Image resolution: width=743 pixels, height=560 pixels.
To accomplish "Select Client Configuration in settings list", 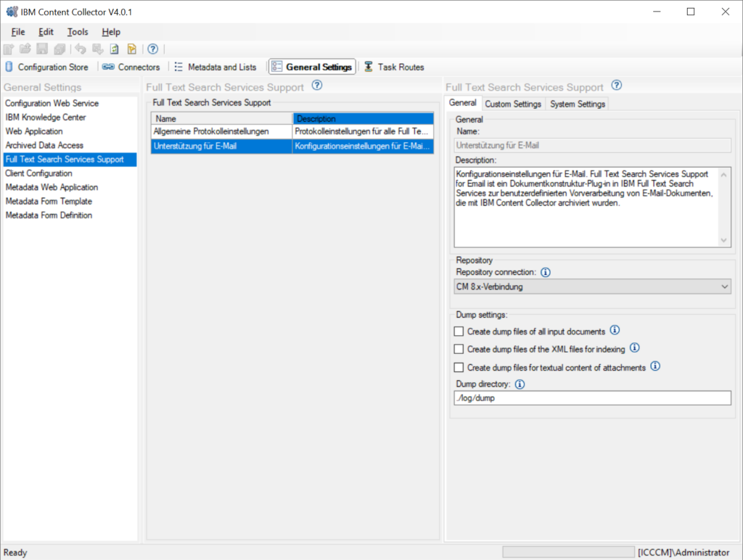I will pyautogui.click(x=70, y=173).
